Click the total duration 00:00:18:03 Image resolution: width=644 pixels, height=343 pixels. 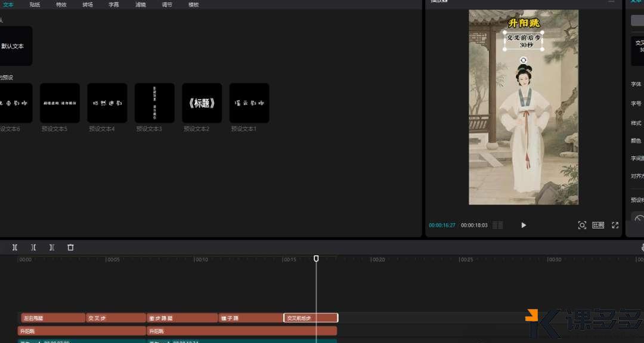(x=474, y=225)
